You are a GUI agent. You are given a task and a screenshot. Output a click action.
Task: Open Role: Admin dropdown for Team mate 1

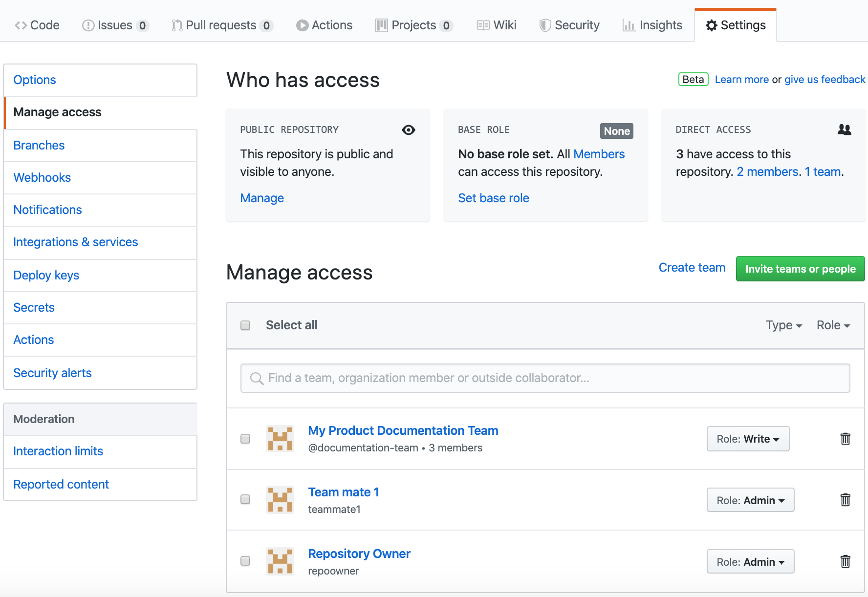[750, 500]
